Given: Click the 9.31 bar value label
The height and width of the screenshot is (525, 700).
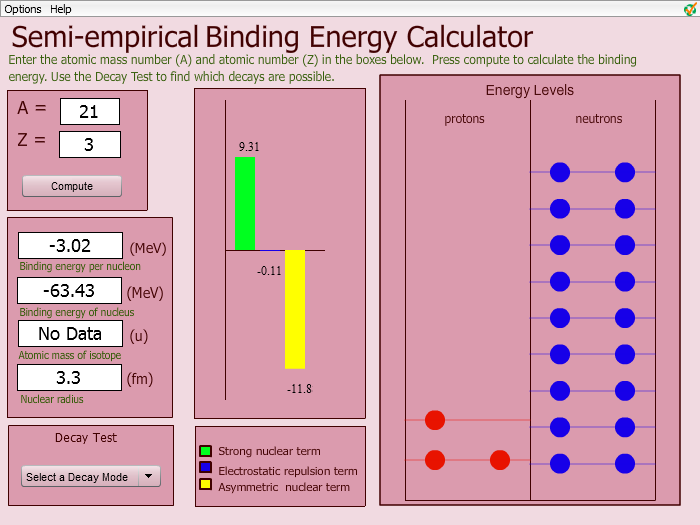Looking at the screenshot, I should 249,147.
